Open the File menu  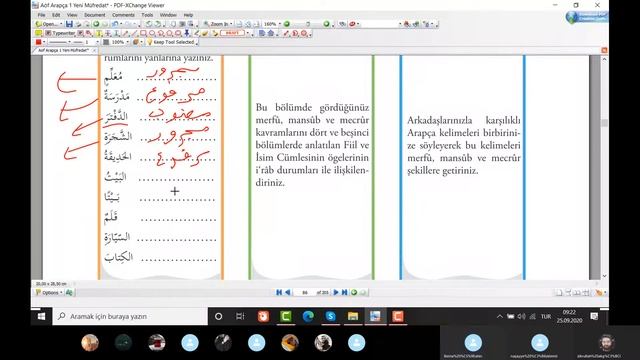point(42,15)
